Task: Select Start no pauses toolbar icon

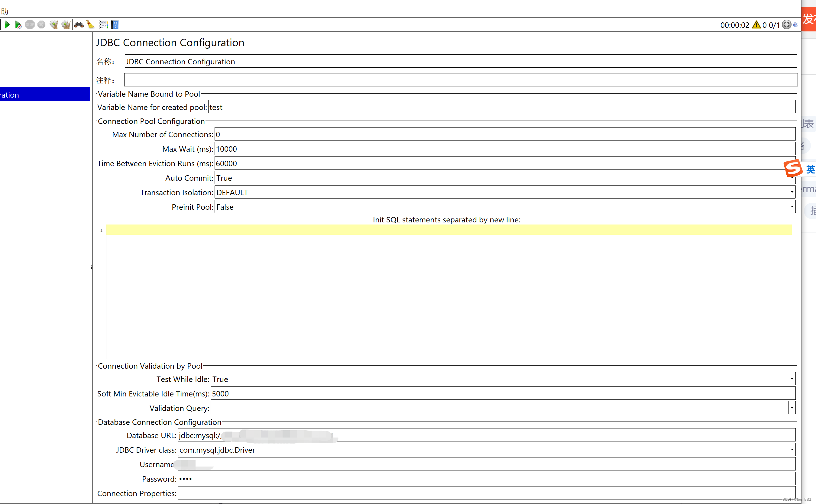Action: click(x=19, y=24)
